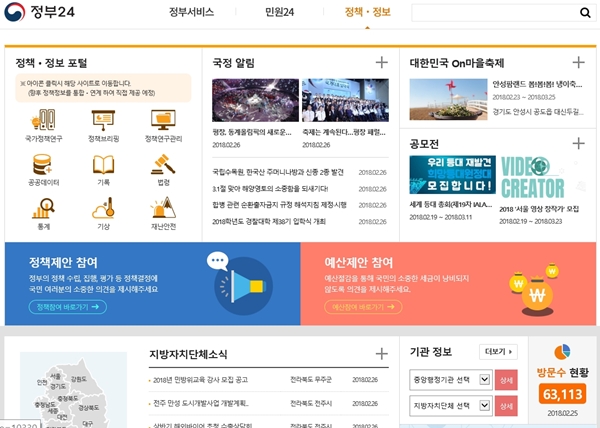Click the 더보기 button in 기관 정보
This screenshot has width=600, height=428.
(x=498, y=352)
